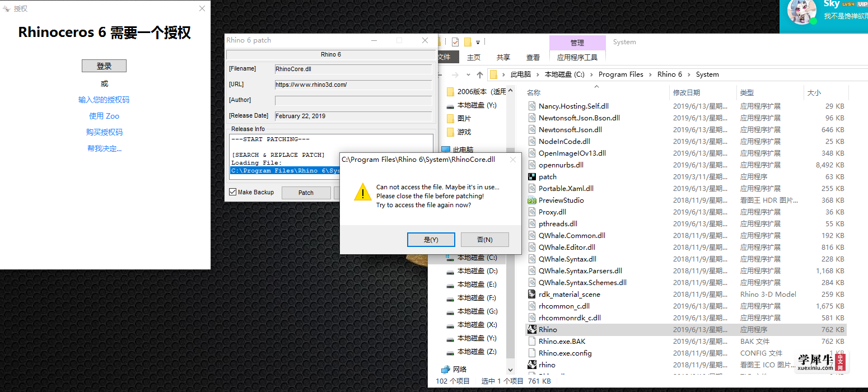Click the 本地磁盘 (D:) drive icon

(x=450, y=271)
